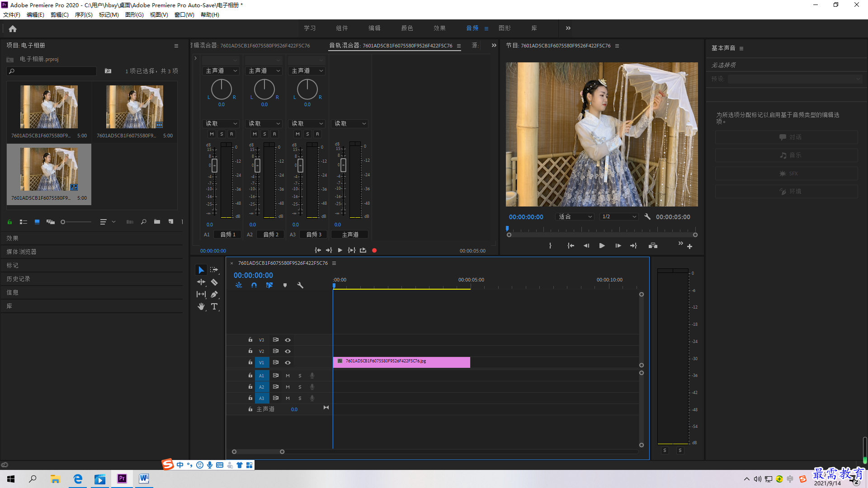The height and width of the screenshot is (488, 868).
Task: Open the 文件(F) menu
Action: (12, 14)
